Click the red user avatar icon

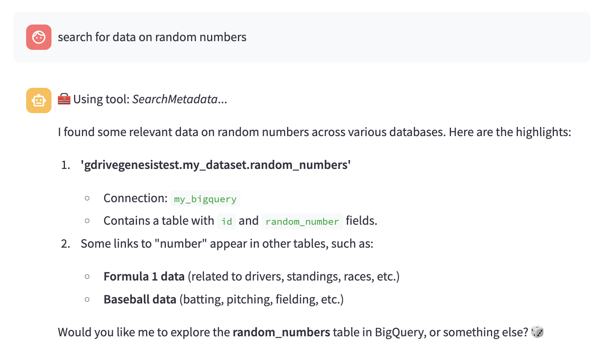39,37
